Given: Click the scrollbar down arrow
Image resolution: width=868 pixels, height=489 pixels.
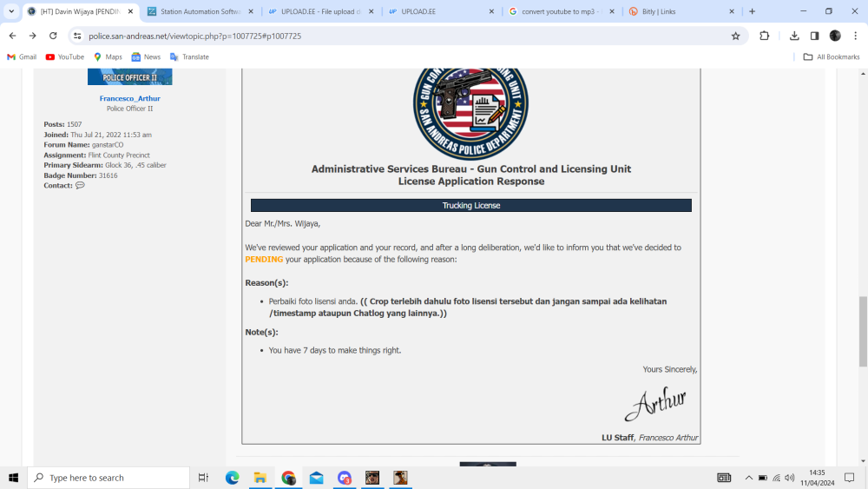Looking at the screenshot, I should coord(863,461).
